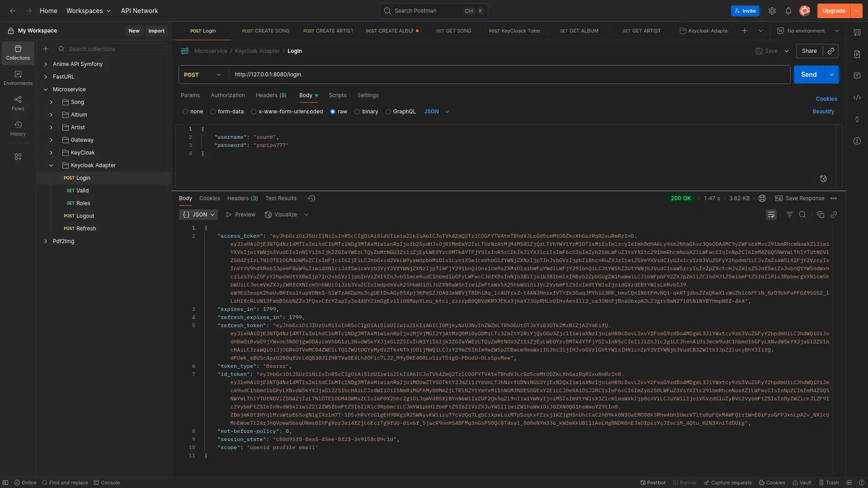Screen dimensions: 868x488
Task: Open the configure workspace sidebar grid icon
Action: (x=18, y=157)
